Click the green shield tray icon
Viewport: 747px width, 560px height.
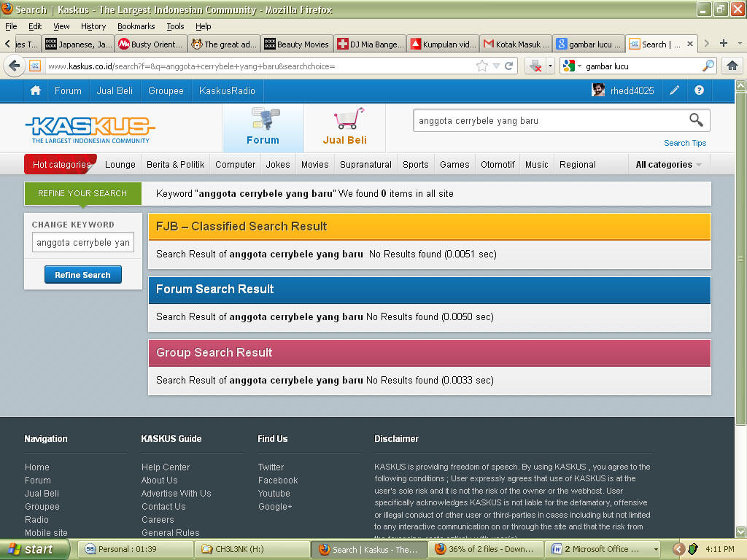tap(693, 550)
